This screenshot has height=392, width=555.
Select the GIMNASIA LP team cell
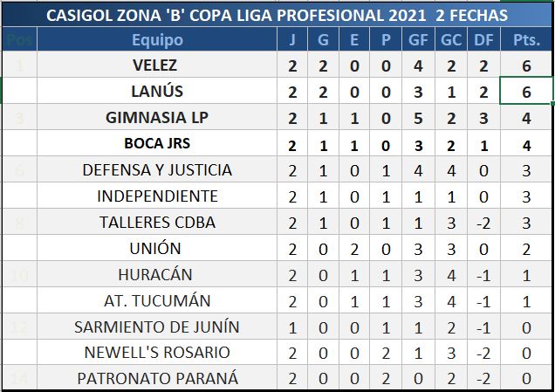click(157, 117)
